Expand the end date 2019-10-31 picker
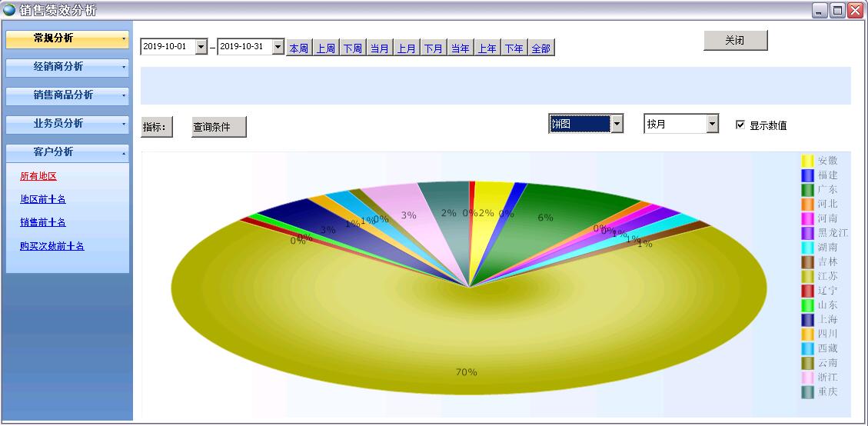Screen dimensions: 868x426 pyautogui.click(x=278, y=47)
